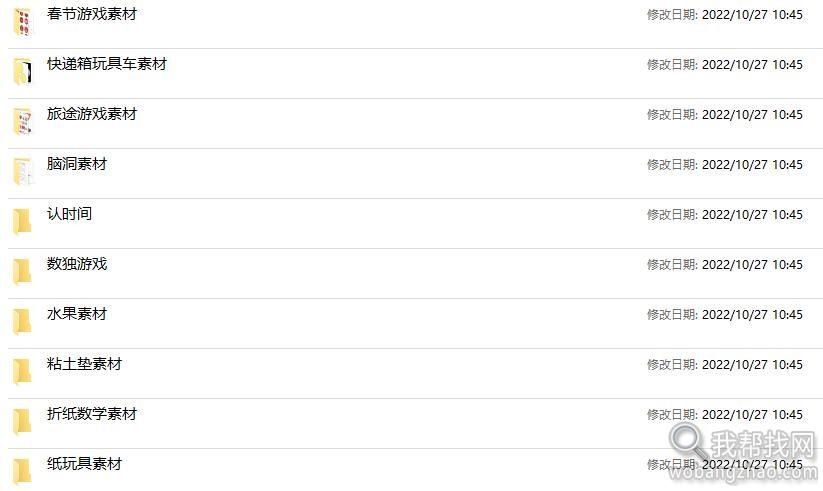Select the 数独游戏 folder icon
This screenshot has width=823, height=491.
pyautogui.click(x=23, y=271)
